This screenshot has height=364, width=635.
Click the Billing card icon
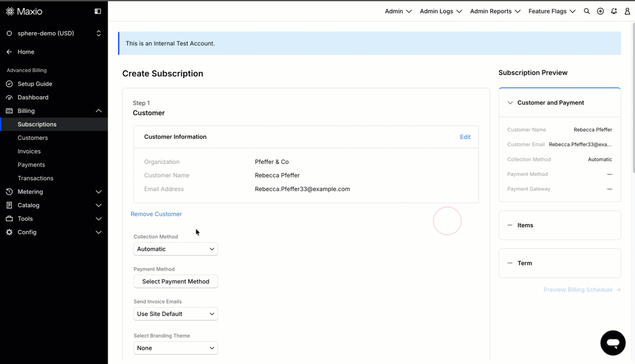[x=9, y=111]
